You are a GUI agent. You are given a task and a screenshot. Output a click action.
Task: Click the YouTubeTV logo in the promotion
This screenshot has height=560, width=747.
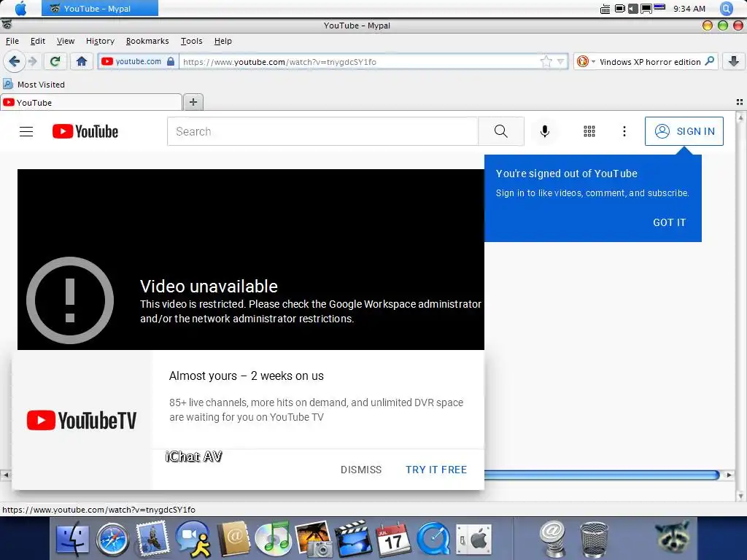tap(82, 420)
